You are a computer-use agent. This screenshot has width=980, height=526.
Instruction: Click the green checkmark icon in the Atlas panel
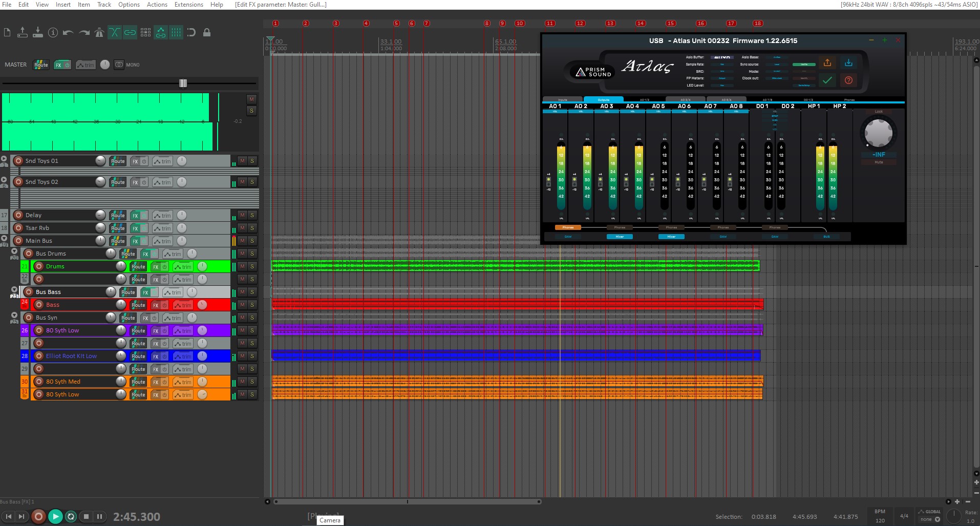[827, 80]
